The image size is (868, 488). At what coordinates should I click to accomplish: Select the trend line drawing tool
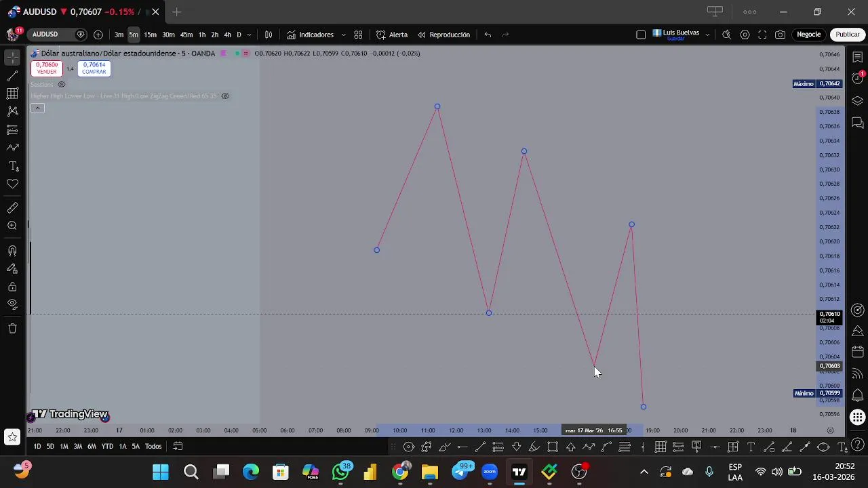[12, 75]
